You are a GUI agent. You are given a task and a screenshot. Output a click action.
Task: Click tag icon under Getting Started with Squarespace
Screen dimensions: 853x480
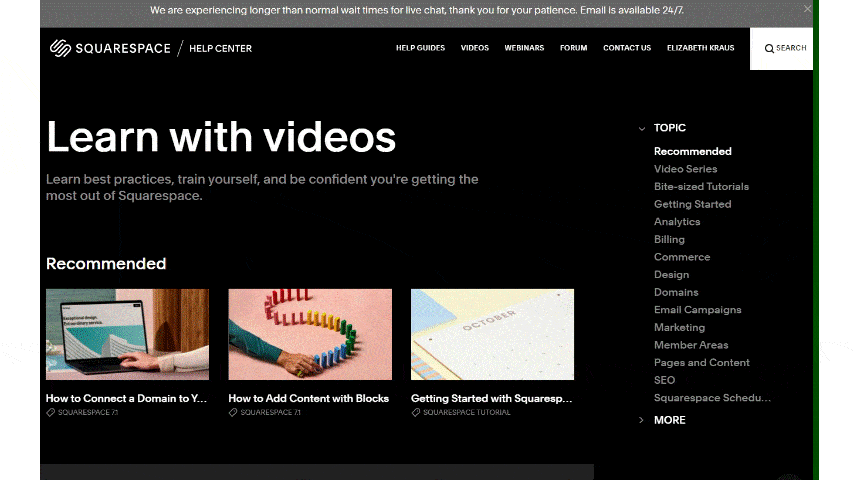pyautogui.click(x=416, y=413)
